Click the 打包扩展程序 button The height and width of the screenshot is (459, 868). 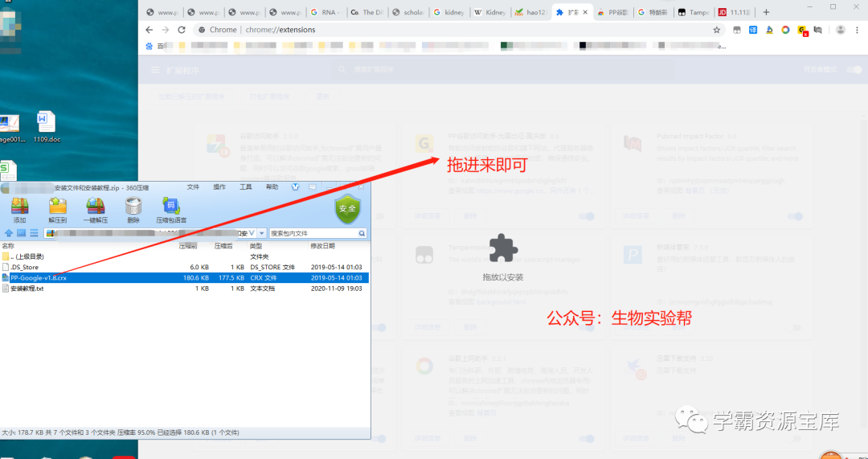(269, 96)
